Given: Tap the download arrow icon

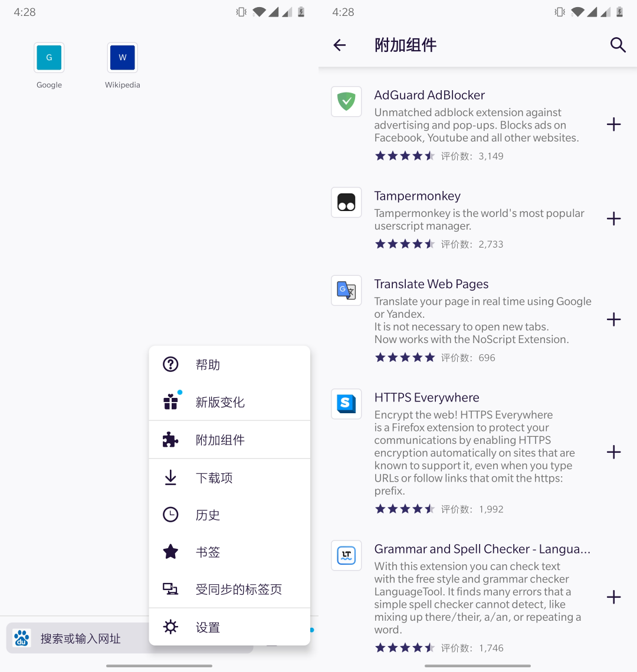Looking at the screenshot, I should click(x=170, y=477).
